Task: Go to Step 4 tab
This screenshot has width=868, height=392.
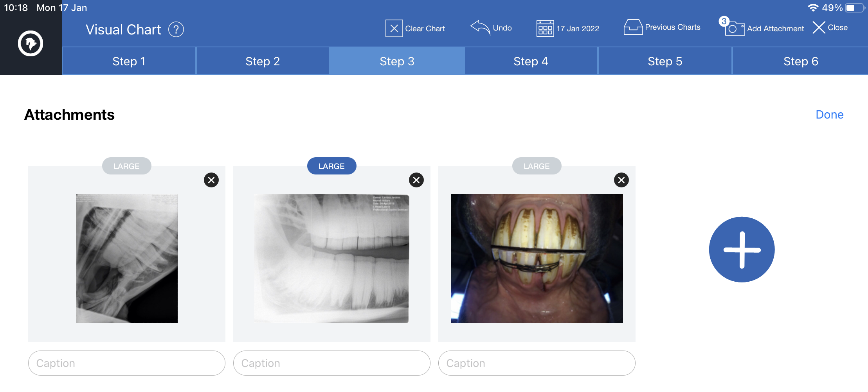Action: tap(531, 61)
